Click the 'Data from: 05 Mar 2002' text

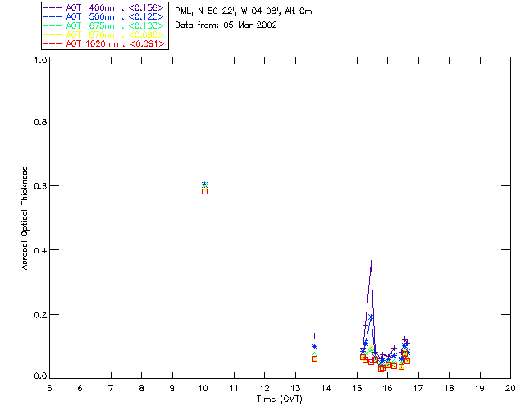point(226,25)
